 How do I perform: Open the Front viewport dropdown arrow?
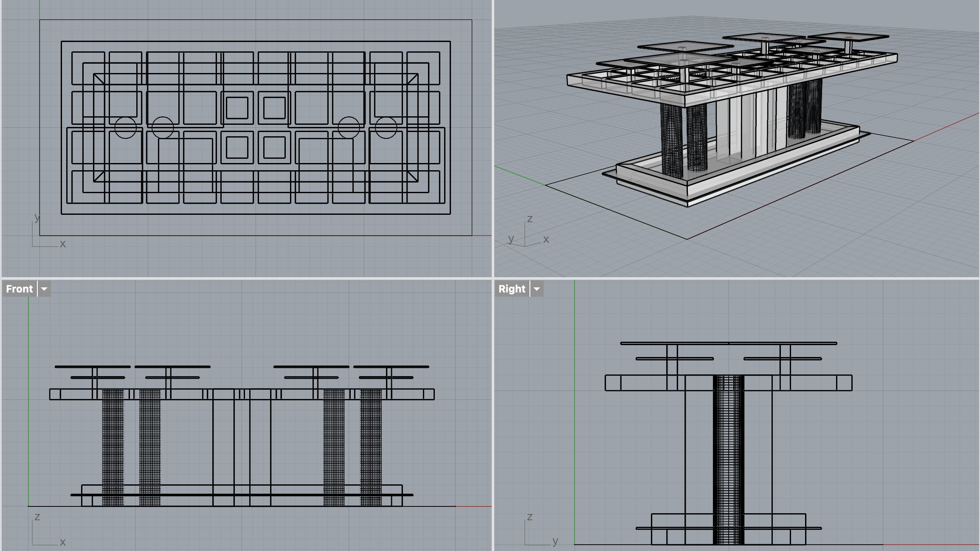44,289
